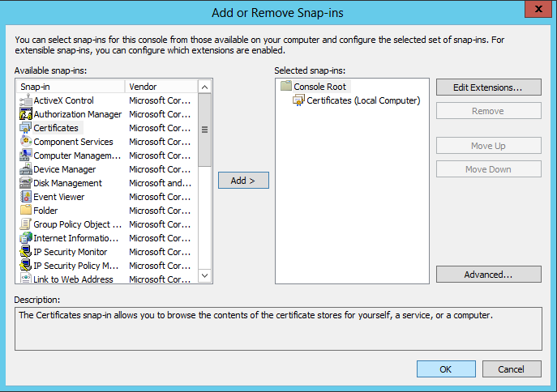Image resolution: width=557 pixels, height=392 pixels.
Task: Select the Authorization Manager icon
Action: (x=25, y=114)
